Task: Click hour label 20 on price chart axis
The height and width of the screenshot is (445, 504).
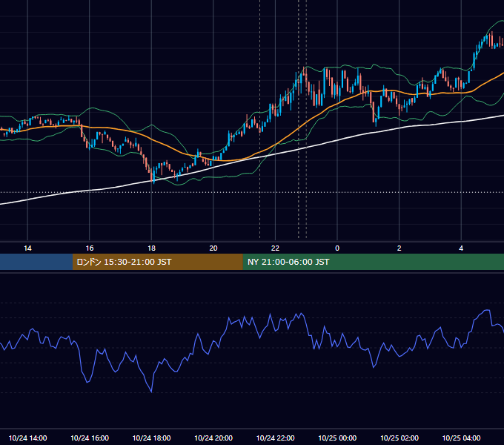Action: pyautogui.click(x=213, y=248)
